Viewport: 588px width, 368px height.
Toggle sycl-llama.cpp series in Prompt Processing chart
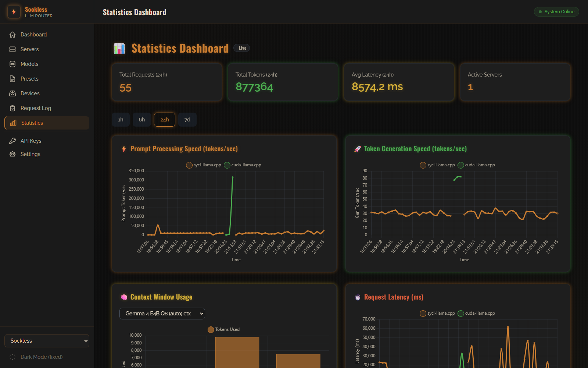coord(204,165)
